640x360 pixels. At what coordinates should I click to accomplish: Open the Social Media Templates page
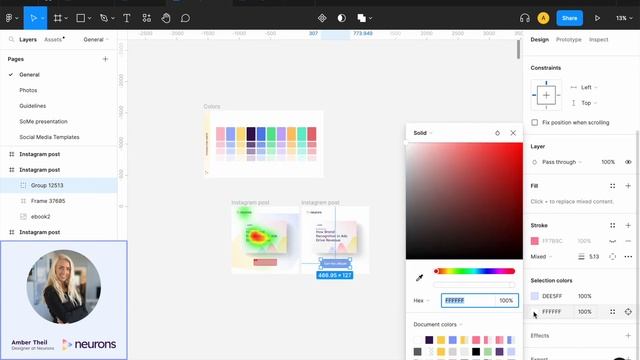pyautogui.click(x=49, y=137)
